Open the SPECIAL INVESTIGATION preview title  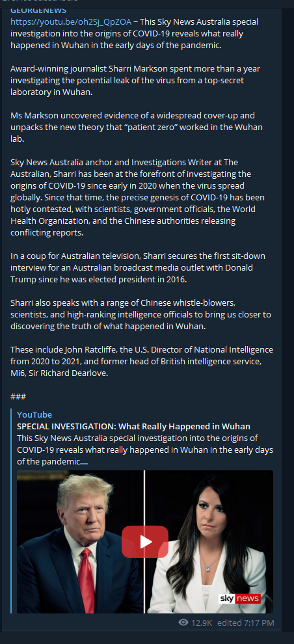(133, 426)
